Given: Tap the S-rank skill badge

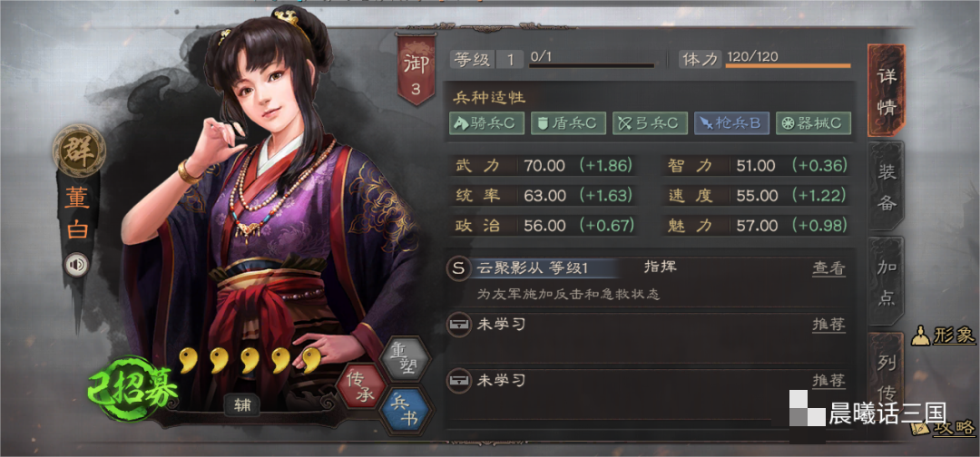Looking at the screenshot, I should [459, 269].
